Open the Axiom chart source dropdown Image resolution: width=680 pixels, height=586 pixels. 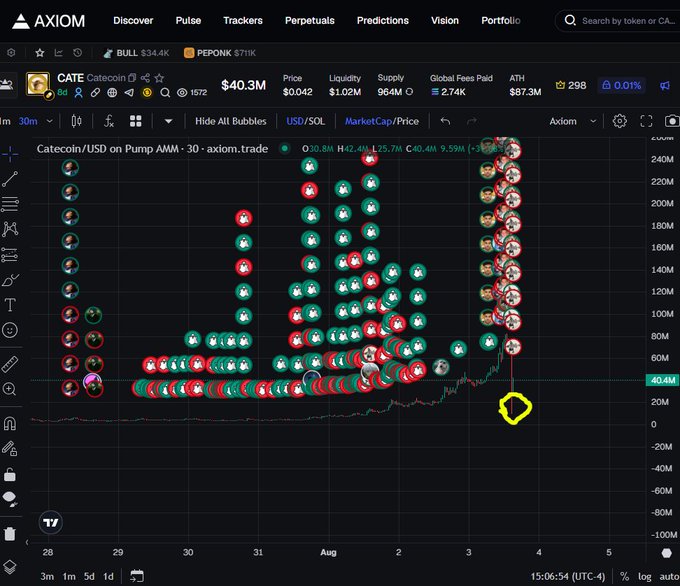click(x=573, y=121)
